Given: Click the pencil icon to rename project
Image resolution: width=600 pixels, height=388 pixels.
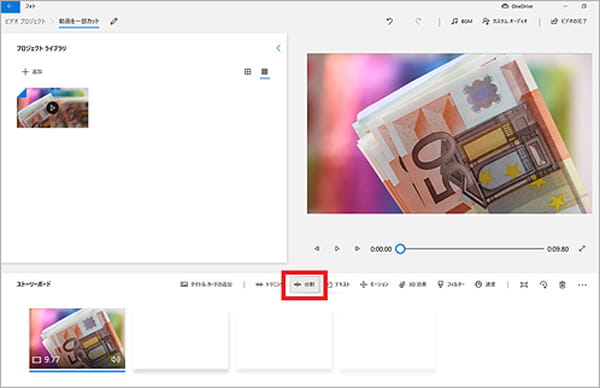Looking at the screenshot, I should (x=114, y=21).
